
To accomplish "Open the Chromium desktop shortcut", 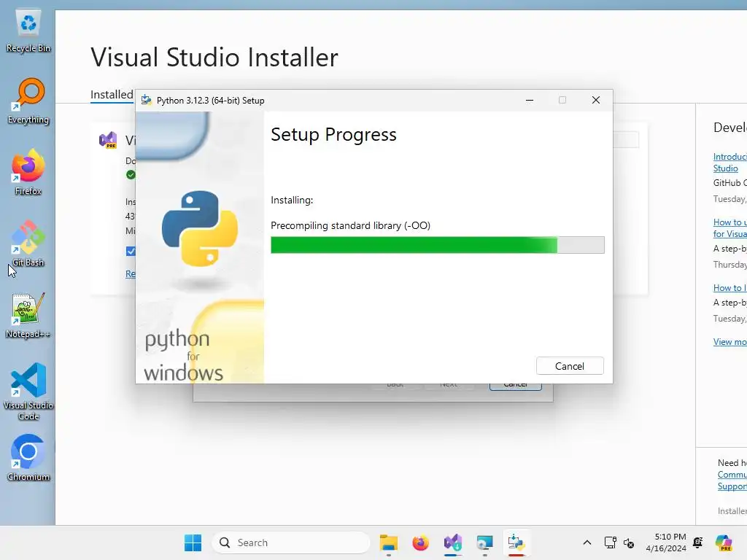I will 28,458.
